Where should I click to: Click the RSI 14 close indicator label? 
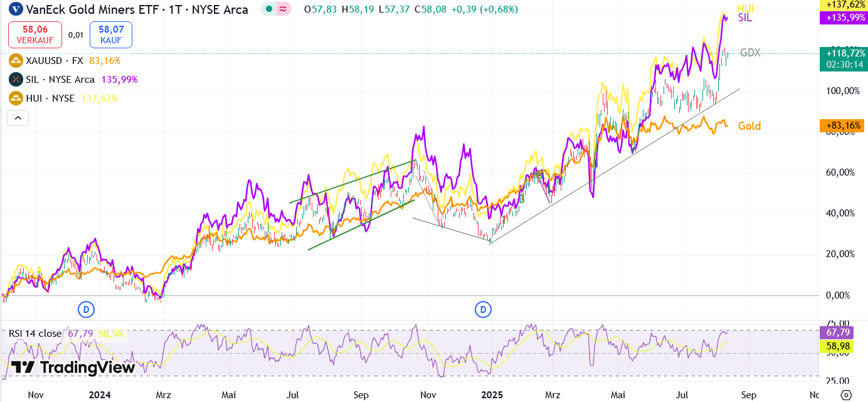point(35,334)
